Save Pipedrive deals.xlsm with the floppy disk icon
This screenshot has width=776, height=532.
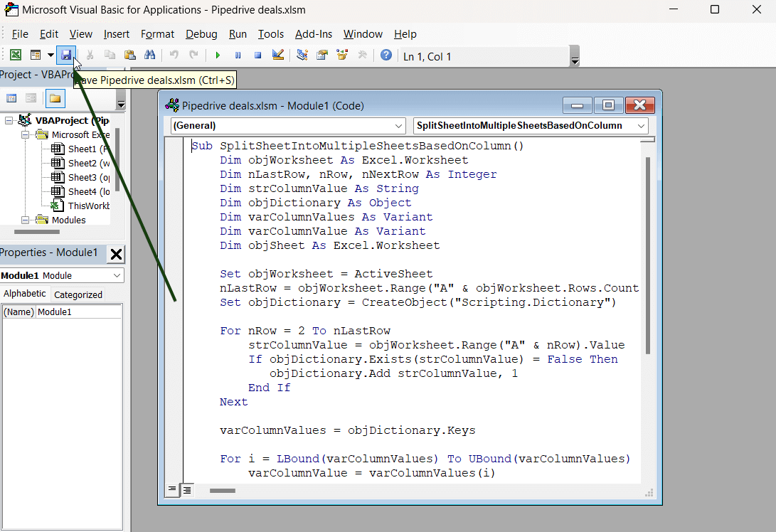point(66,55)
